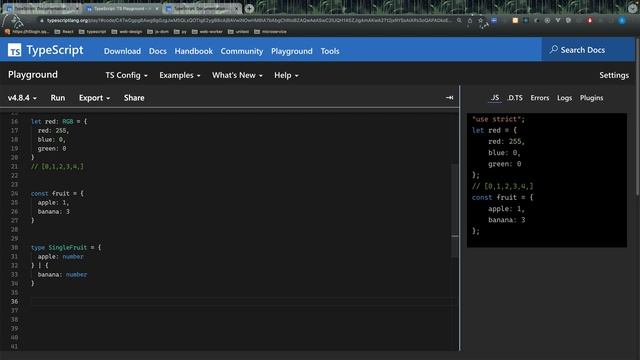The width and height of the screenshot is (640, 360).
Task: Open the js-dom bookmarks folder
Action: (158, 31)
